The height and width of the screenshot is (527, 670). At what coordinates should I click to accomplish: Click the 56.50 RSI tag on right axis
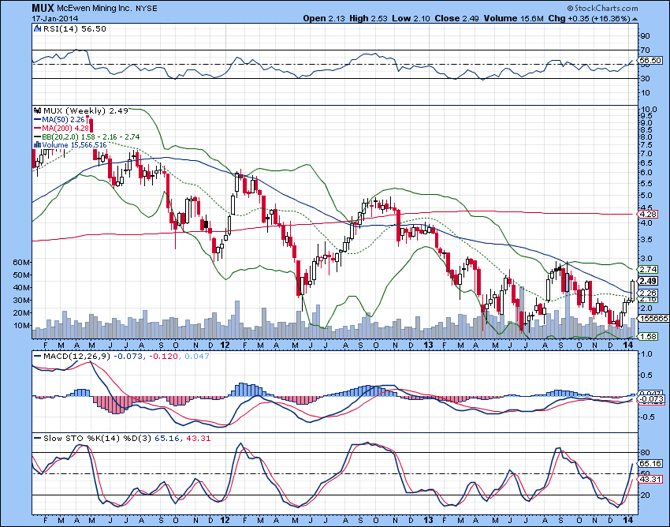(649, 61)
